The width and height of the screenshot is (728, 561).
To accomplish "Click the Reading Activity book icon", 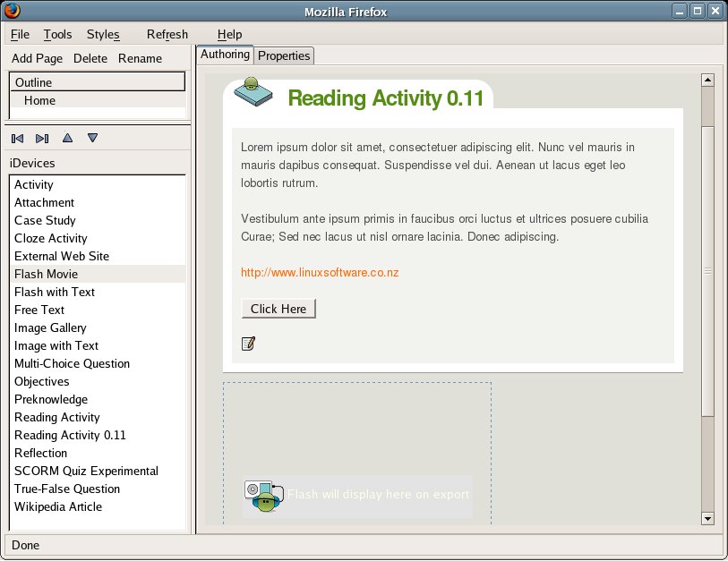I will coord(253,91).
